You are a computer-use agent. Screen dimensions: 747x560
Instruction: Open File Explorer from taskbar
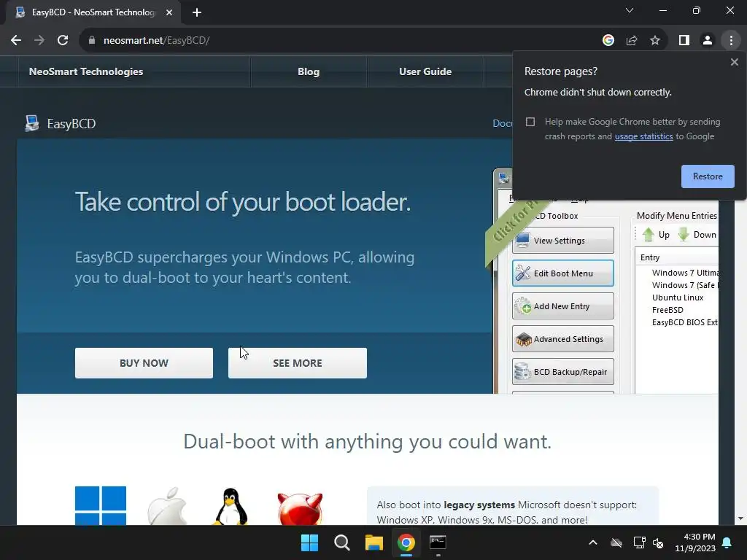[374, 542]
